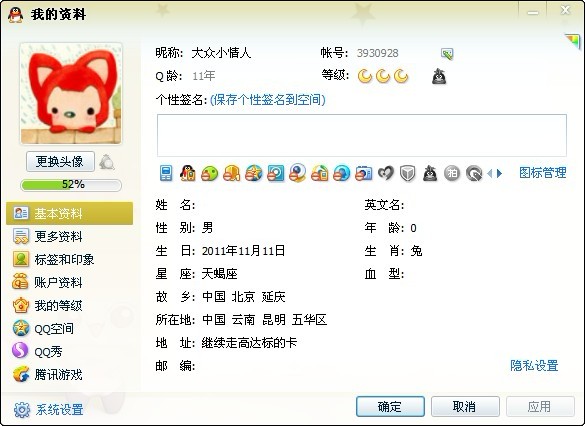Show next service icons with right arrow
Viewport: 585px width, 426px height.
(x=499, y=173)
